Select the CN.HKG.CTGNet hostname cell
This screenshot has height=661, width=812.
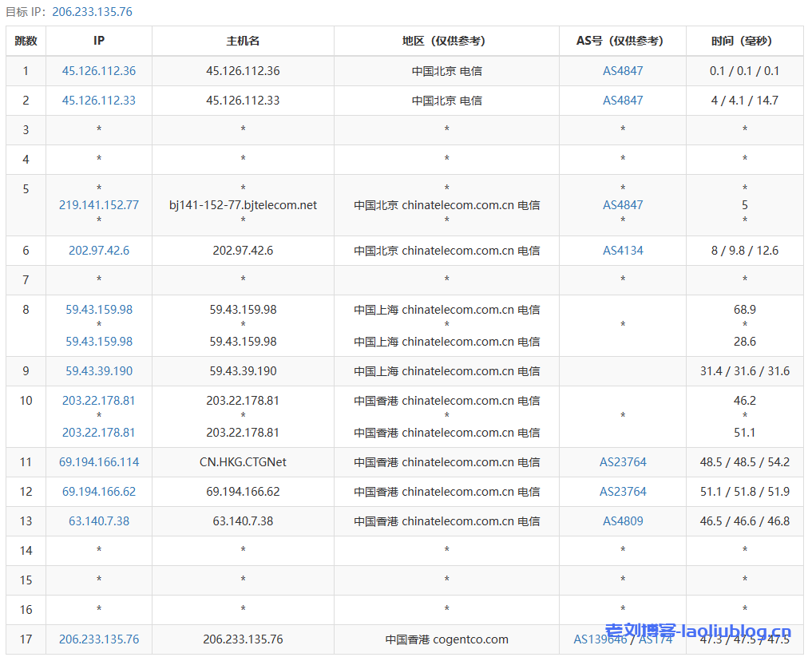(x=243, y=462)
